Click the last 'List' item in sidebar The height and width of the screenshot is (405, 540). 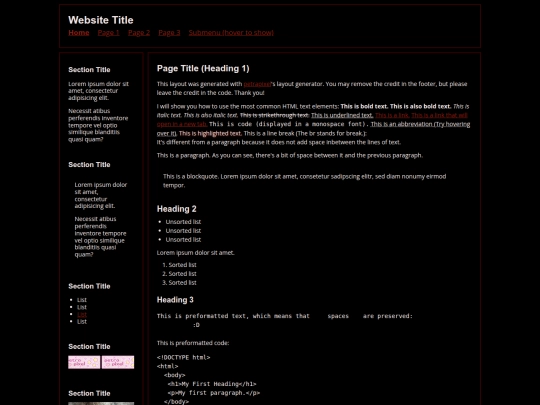[82, 322]
